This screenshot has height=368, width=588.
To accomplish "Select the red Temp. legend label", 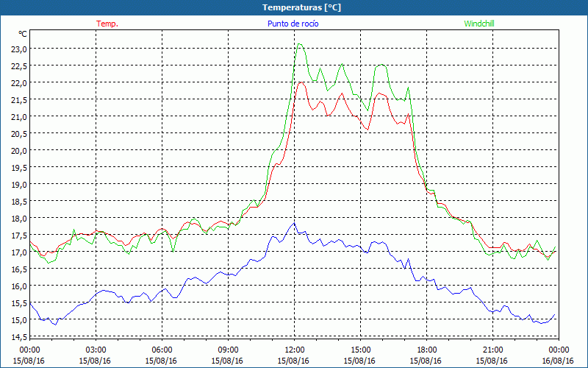I will (107, 24).
